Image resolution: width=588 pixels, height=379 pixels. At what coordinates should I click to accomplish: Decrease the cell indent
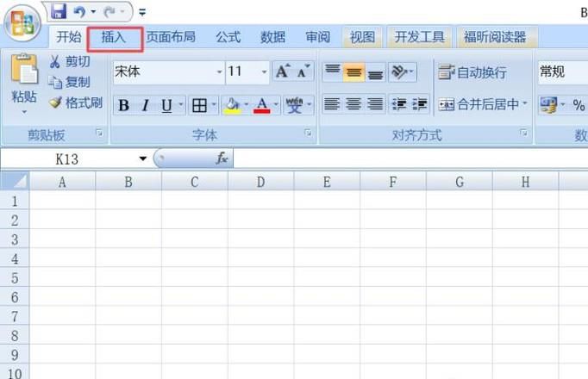[x=399, y=103]
